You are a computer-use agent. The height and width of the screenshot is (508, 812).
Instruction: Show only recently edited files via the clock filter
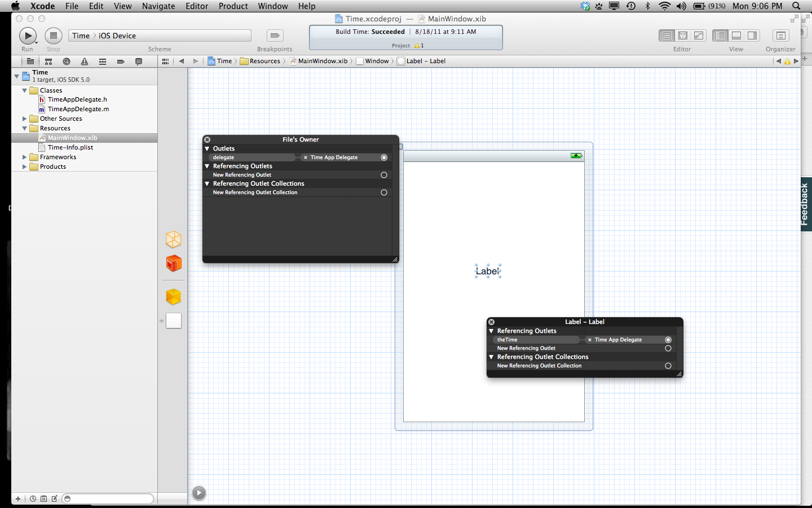pos(33,498)
